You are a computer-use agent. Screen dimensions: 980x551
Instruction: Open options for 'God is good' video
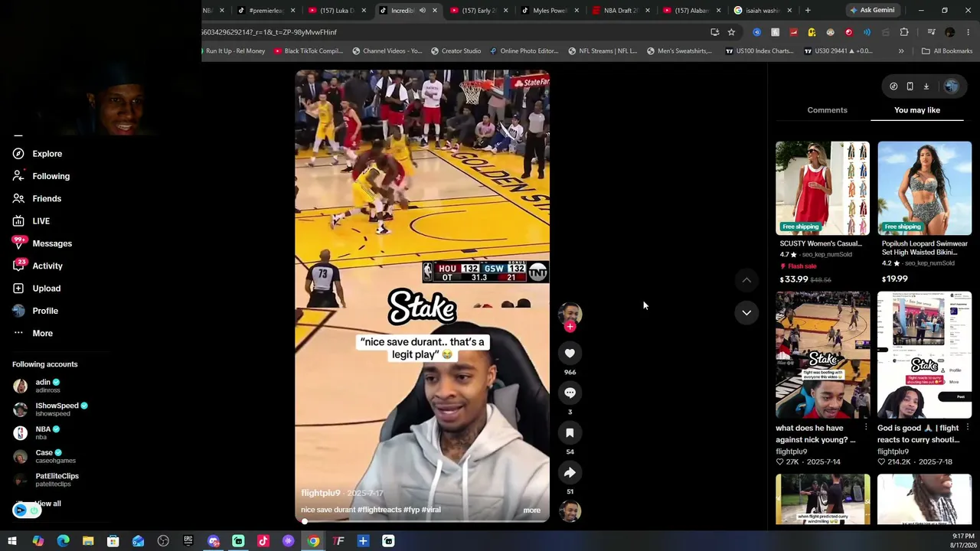[x=968, y=428]
